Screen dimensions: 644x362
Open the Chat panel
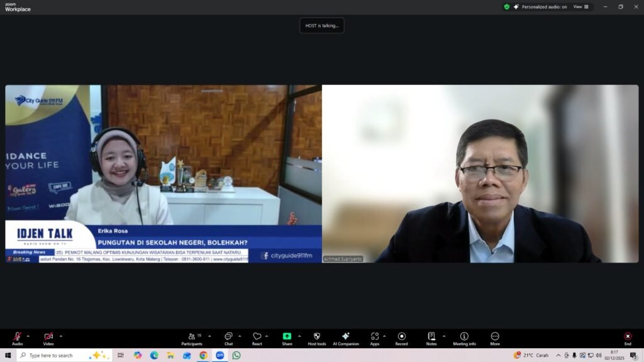coord(228,338)
